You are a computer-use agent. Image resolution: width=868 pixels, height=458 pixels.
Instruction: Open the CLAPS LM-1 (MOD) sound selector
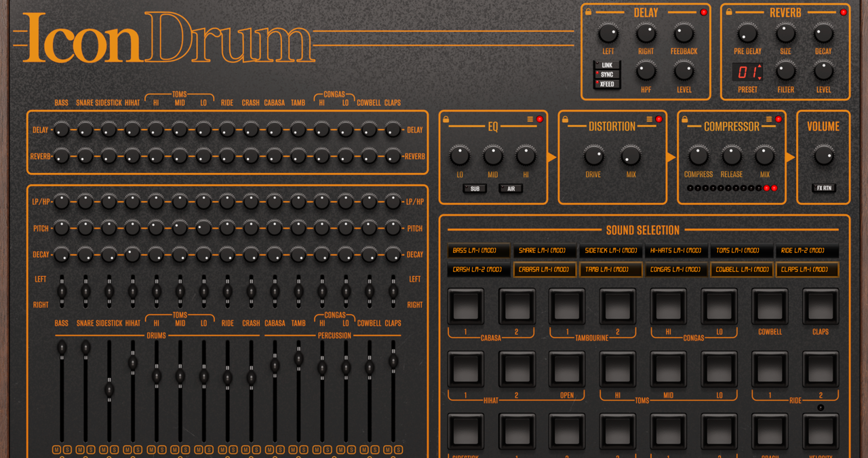(x=807, y=269)
